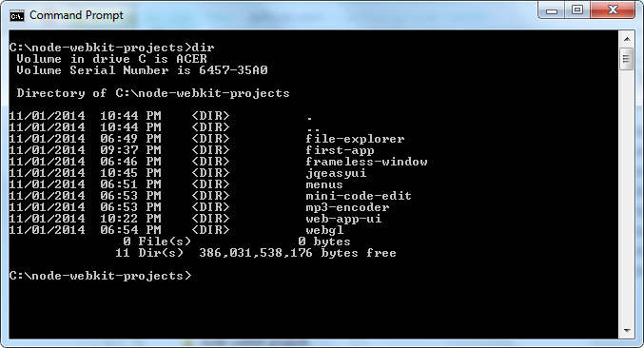Click the first-app directory name
This screenshot has height=348, width=644.
pyautogui.click(x=340, y=150)
